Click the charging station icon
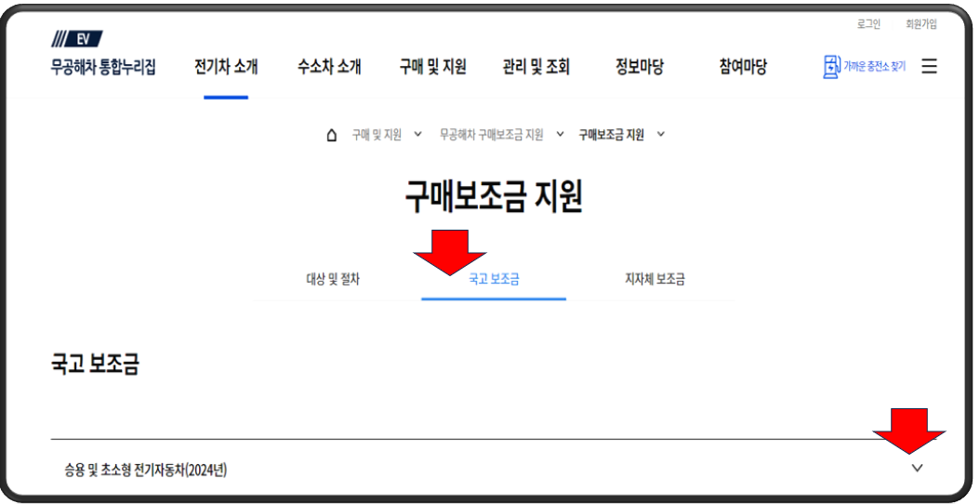Image resolution: width=980 pixels, height=504 pixels. point(831,67)
